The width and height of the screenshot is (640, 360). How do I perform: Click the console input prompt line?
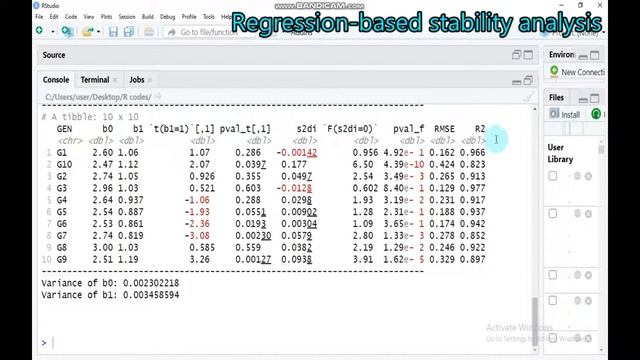[286, 343]
